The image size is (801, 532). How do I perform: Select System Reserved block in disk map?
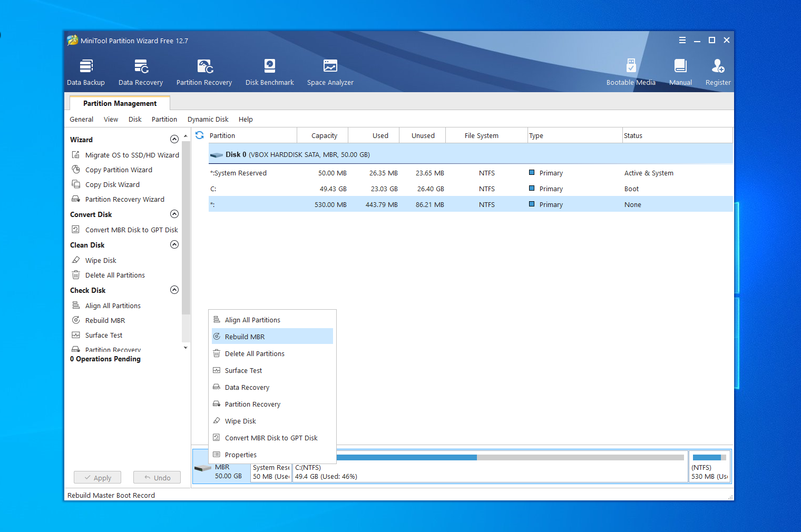(271, 472)
